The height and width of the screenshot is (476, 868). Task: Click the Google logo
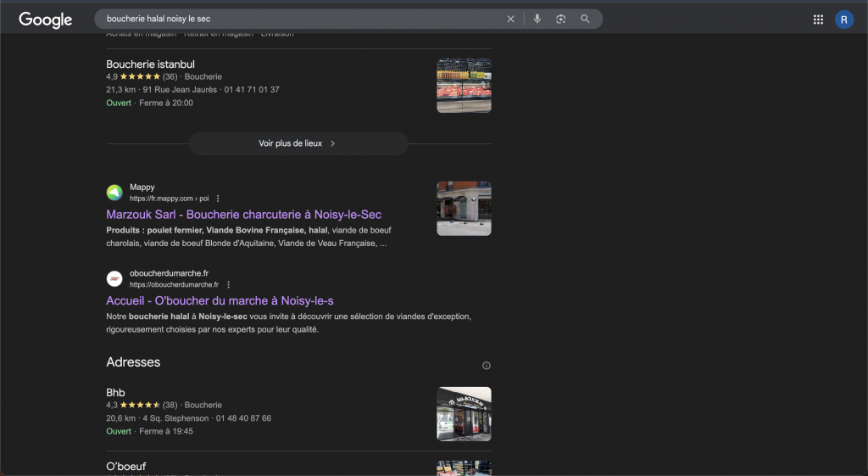point(46,20)
